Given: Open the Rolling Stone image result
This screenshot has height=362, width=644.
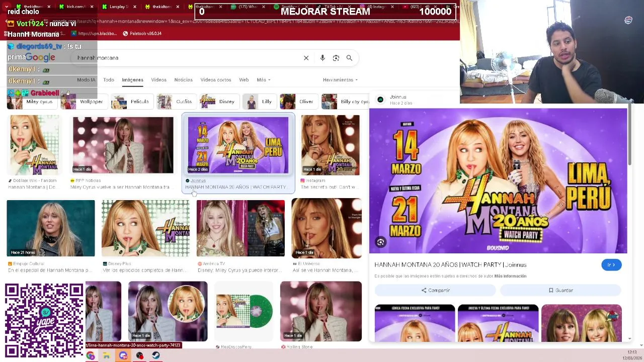Looking at the screenshot, I should coord(320,311).
